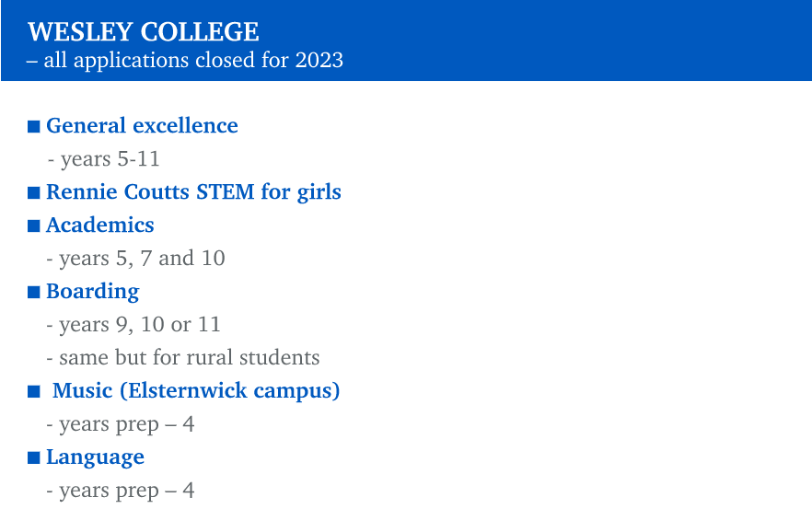Click the blue bullet next to Boarding
Image resolution: width=812 pixels, height=532 pixels.
[34, 293]
